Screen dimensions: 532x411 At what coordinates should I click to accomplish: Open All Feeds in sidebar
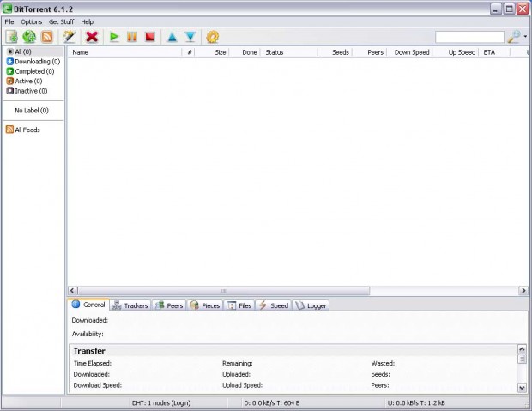tap(23, 130)
